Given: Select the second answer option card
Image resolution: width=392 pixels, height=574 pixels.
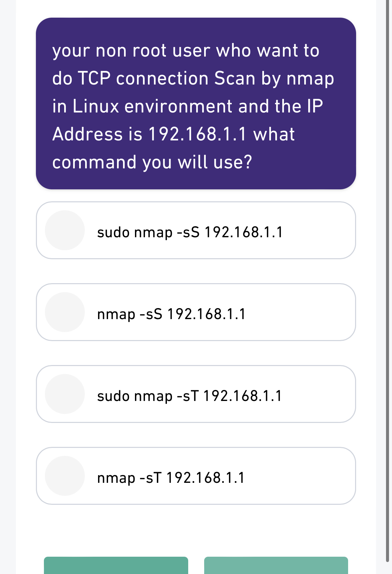Looking at the screenshot, I should point(196,313).
